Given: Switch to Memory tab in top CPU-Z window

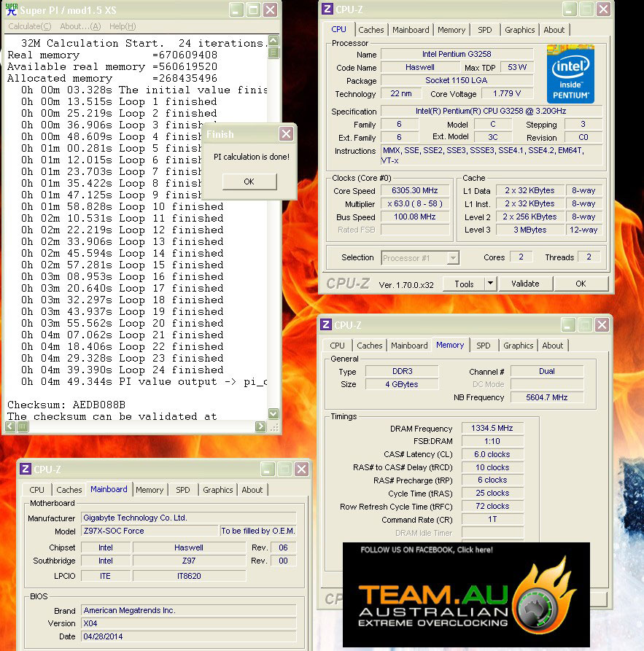Looking at the screenshot, I should coord(451,30).
